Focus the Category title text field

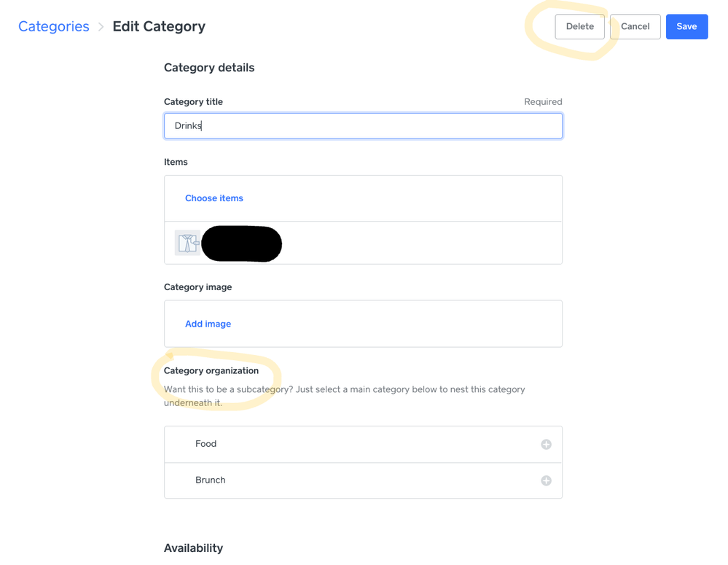(363, 125)
